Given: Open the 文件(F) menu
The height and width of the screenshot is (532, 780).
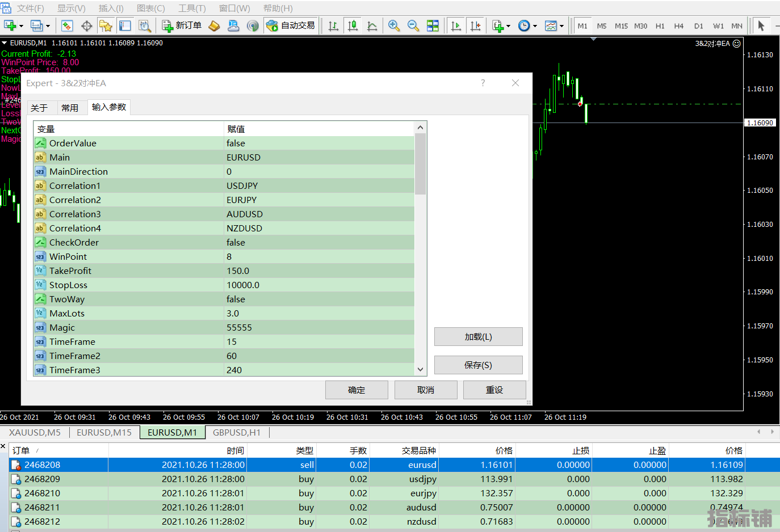Looking at the screenshot, I should (x=30, y=9).
